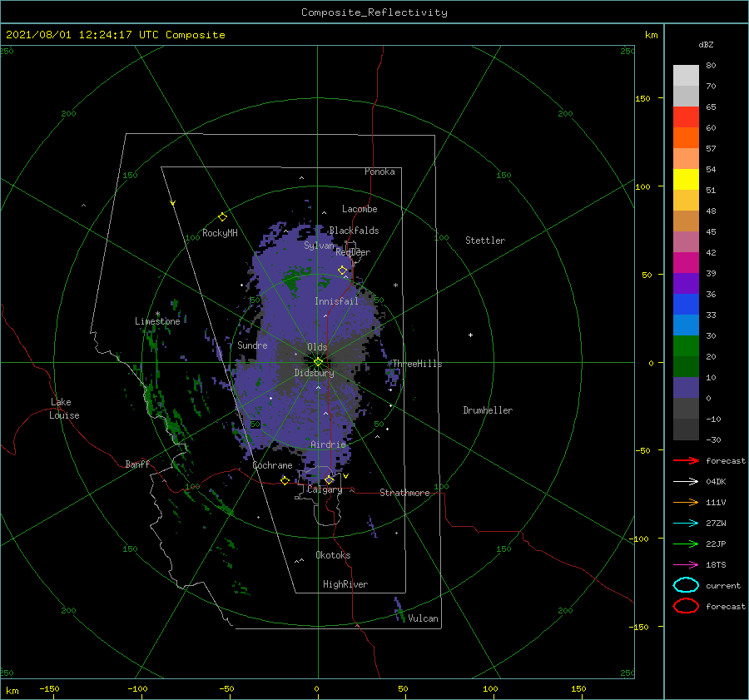Click the cyan current ellipse icon
The image size is (749, 700).
[x=686, y=585]
